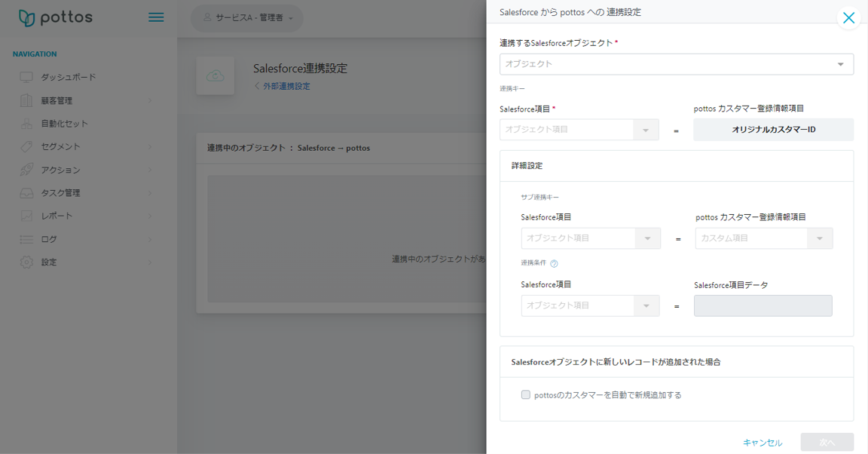Click the automation set icon
This screenshot has height=454, width=868.
(26, 124)
